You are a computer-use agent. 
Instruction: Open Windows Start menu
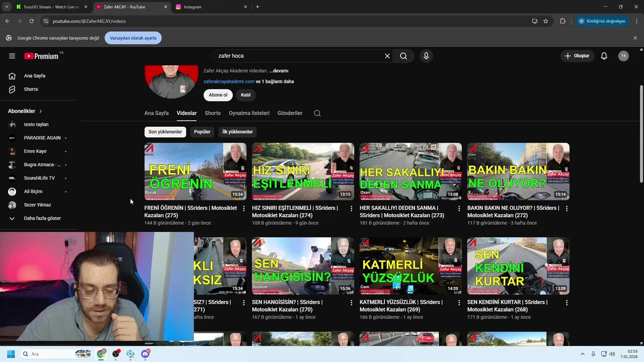point(11,354)
